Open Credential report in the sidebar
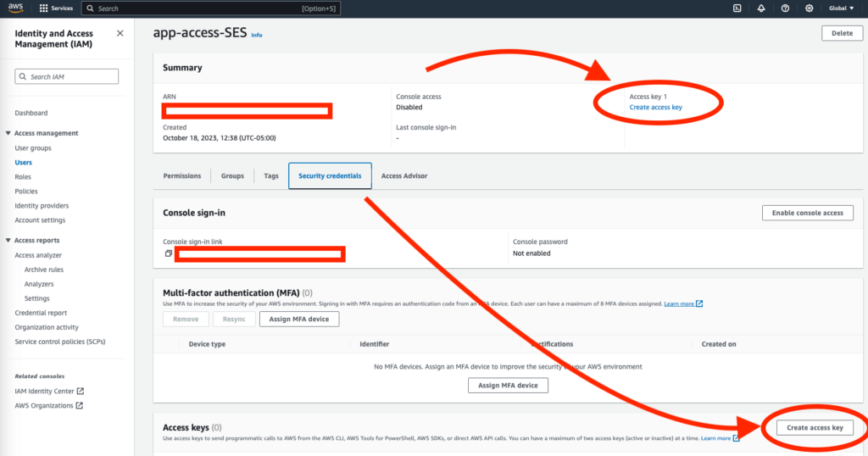This screenshot has height=456, width=868. click(41, 313)
